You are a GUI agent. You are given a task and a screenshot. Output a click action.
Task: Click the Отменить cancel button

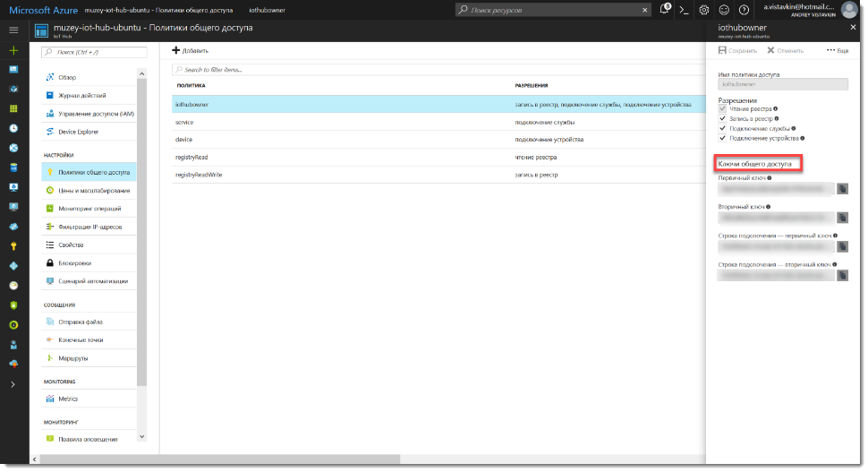coord(785,50)
